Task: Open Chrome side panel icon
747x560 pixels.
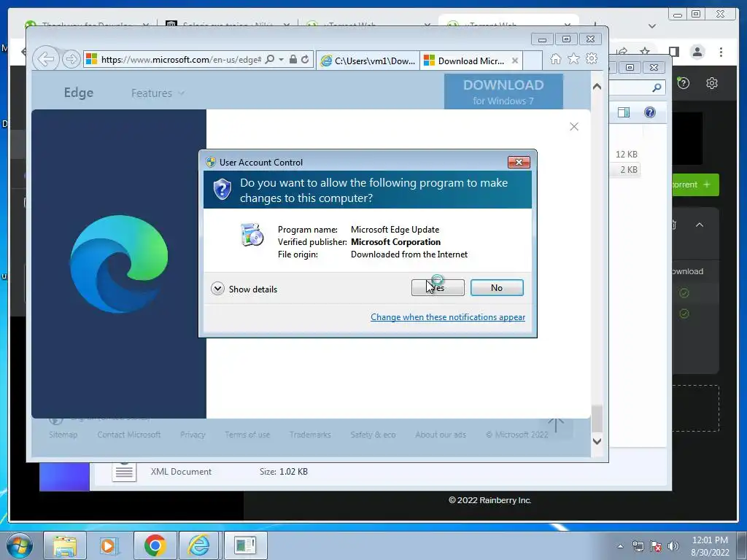Action: pos(673,52)
